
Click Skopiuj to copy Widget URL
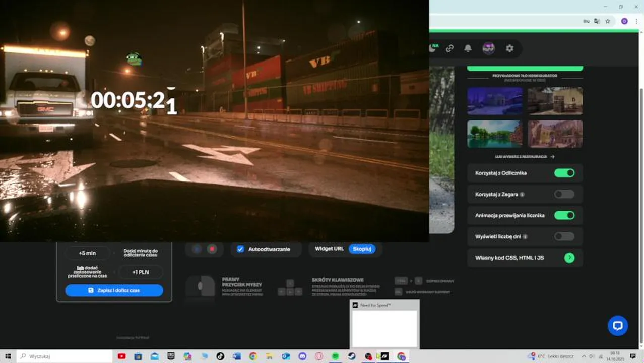(362, 249)
